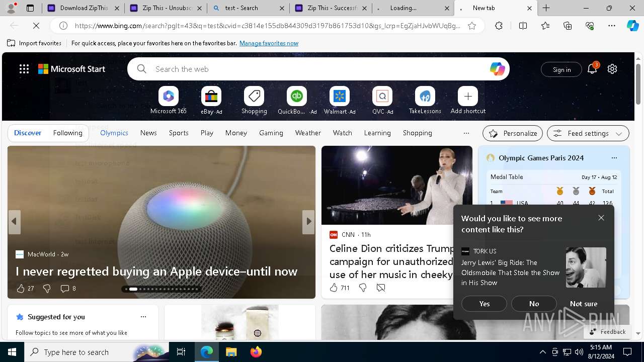Open the page settings gear
The height and width of the screenshot is (362, 644).
coord(612,69)
